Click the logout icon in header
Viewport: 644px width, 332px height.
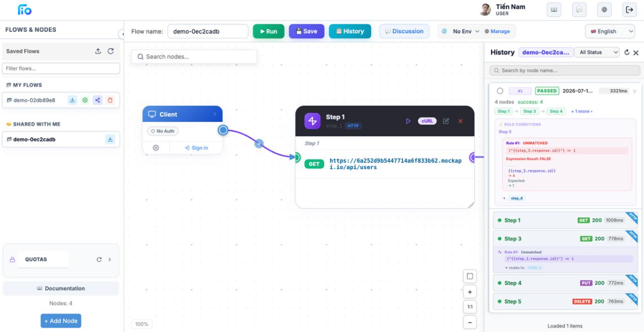click(x=630, y=10)
